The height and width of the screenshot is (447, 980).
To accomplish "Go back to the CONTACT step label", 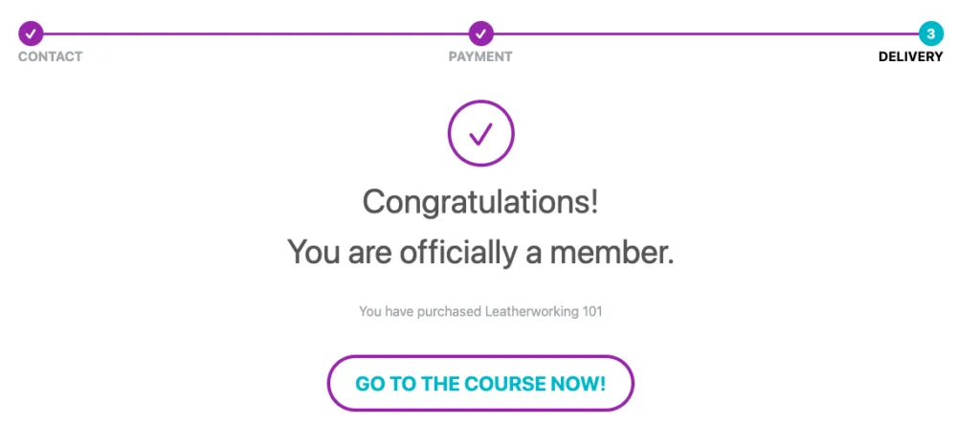I will pyautogui.click(x=50, y=56).
